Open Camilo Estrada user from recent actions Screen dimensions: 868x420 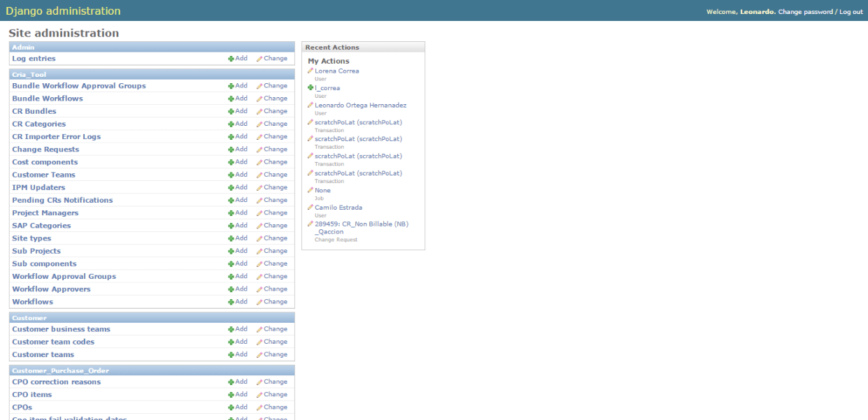[x=338, y=208]
